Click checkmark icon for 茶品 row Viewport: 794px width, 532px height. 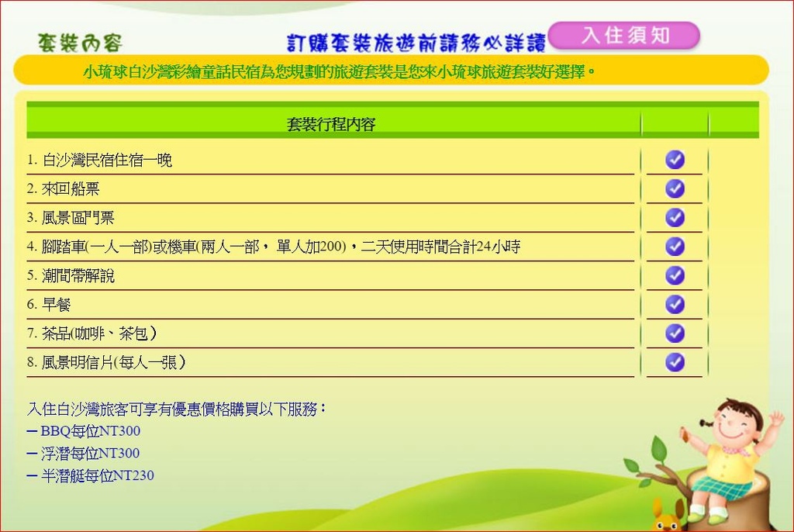675,333
